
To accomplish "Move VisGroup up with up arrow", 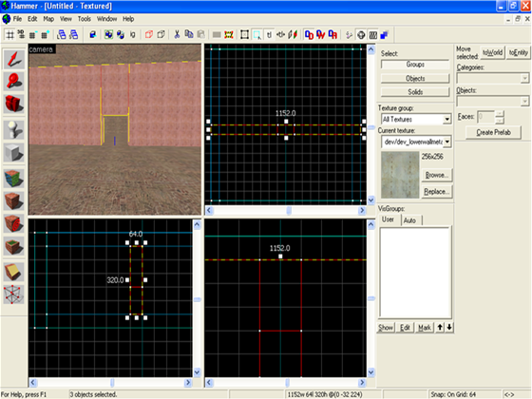I will [440, 328].
